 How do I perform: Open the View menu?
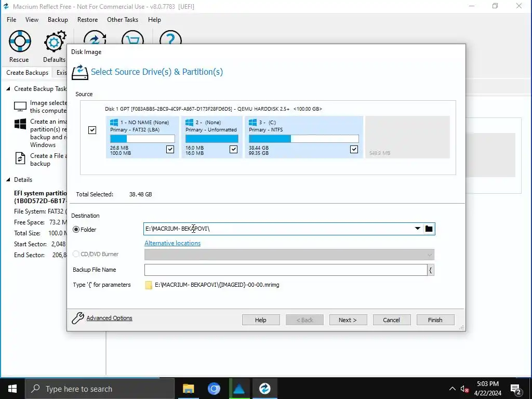(x=32, y=20)
